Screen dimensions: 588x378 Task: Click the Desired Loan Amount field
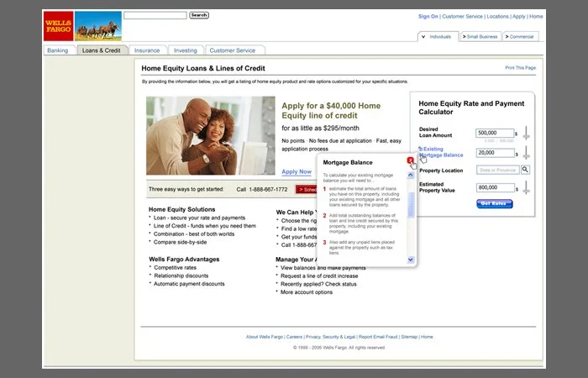(x=495, y=133)
